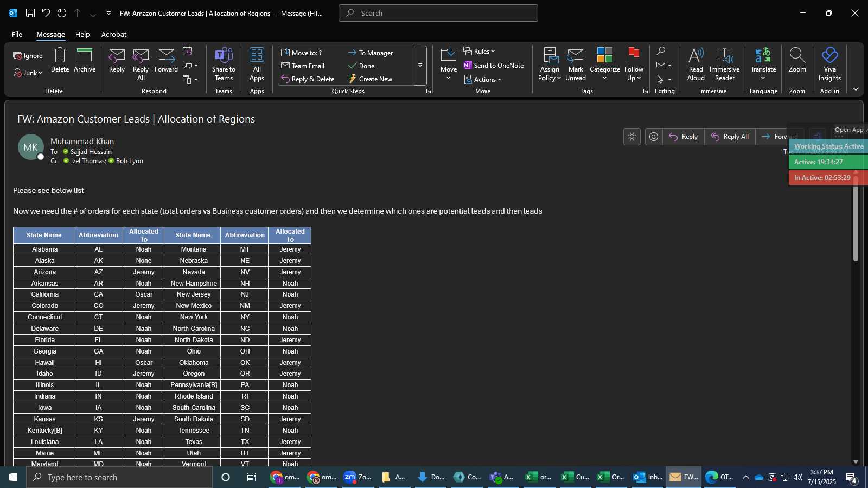
Task: Go to the previous item arrow
Action: [78, 13]
